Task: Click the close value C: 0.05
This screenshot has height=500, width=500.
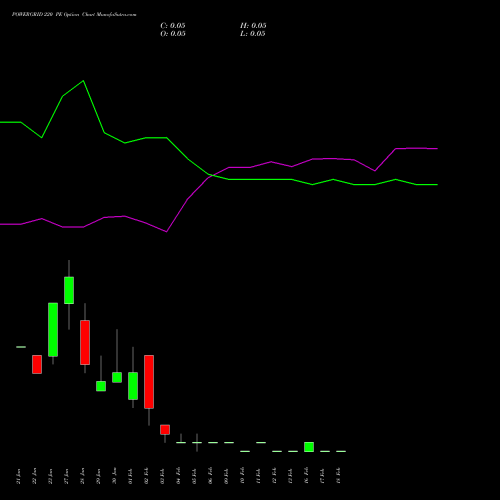Action: [173, 26]
